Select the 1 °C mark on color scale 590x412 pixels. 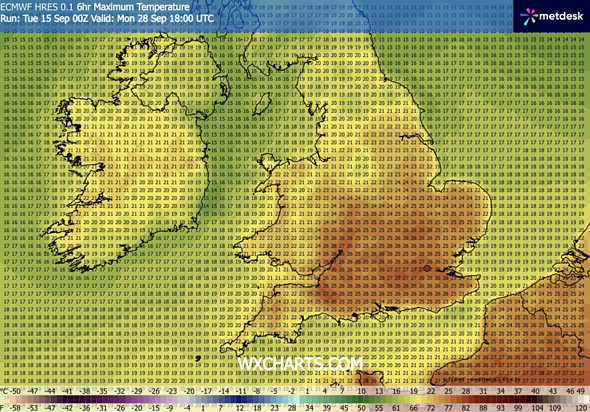(307, 391)
